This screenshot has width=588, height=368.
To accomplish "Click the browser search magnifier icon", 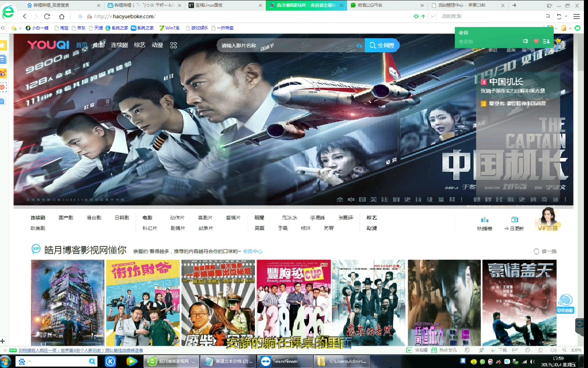I will click(x=548, y=16).
